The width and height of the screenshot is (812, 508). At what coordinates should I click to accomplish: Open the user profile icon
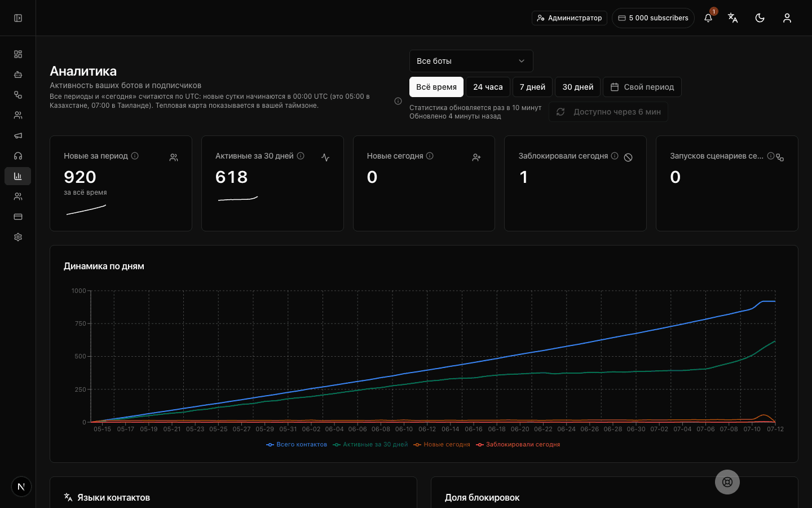787,18
